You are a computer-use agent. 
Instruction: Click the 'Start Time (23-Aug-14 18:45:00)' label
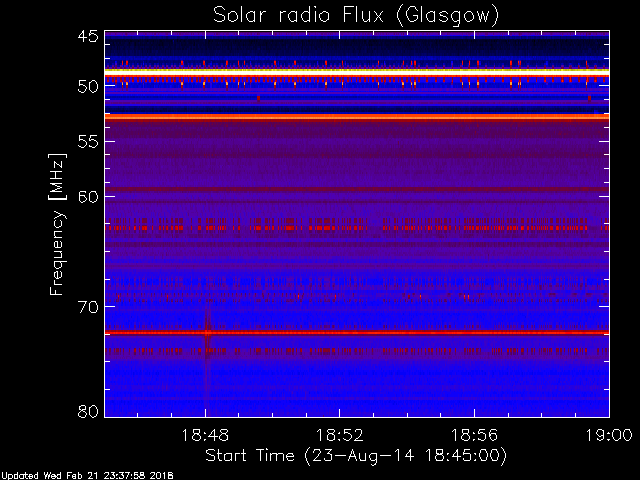tap(356, 456)
